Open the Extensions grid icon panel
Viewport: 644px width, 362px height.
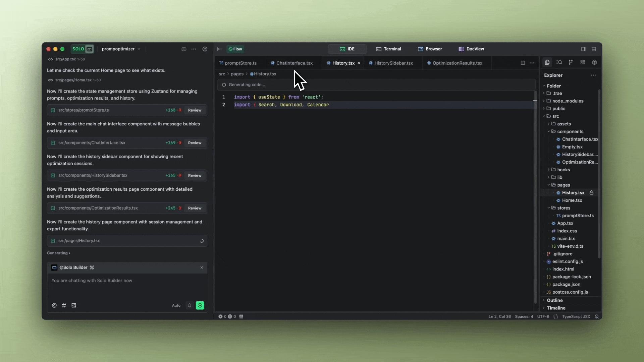tap(583, 62)
